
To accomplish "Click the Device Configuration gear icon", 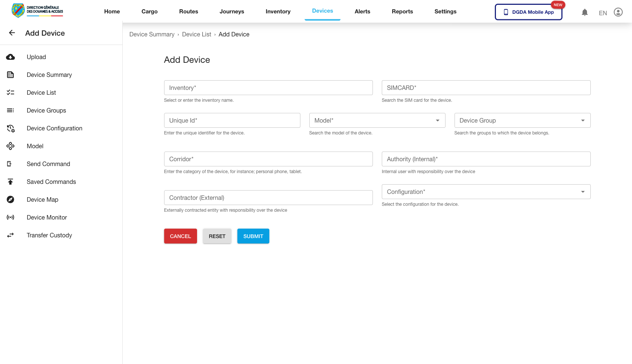I will [10, 128].
